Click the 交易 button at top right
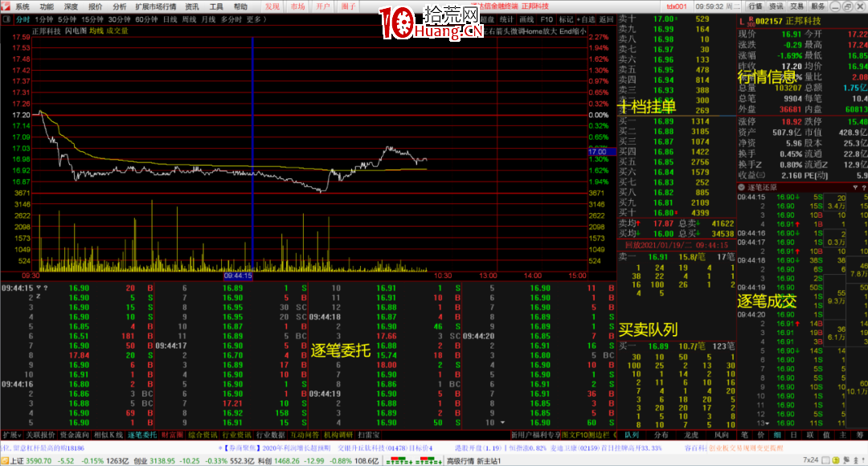This screenshot has height=466, width=868. [797, 6]
